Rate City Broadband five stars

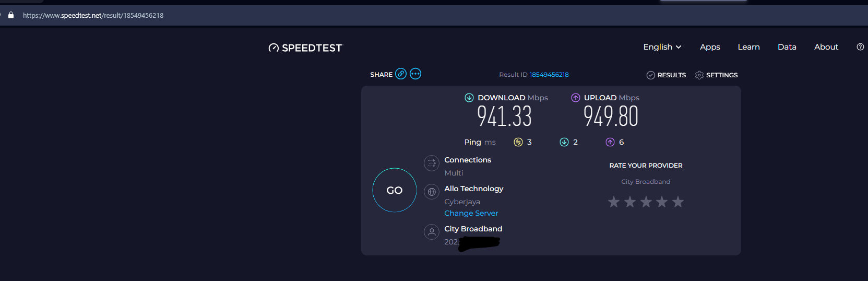(x=677, y=202)
